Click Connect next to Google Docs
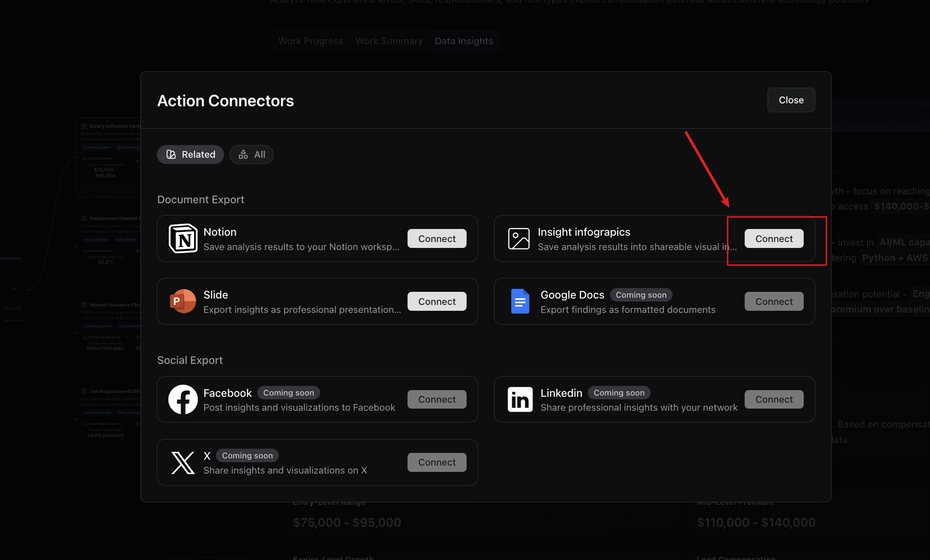This screenshot has width=930, height=560. [x=774, y=302]
